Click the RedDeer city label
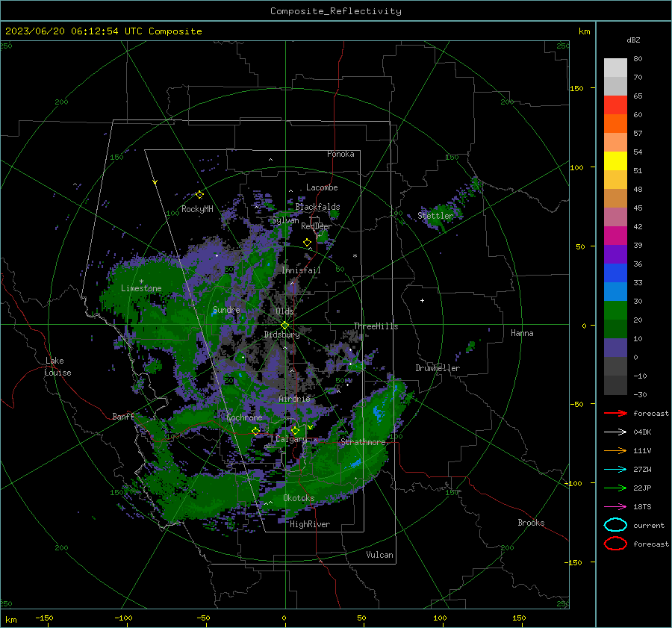This screenshot has height=628, width=672. point(317,226)
